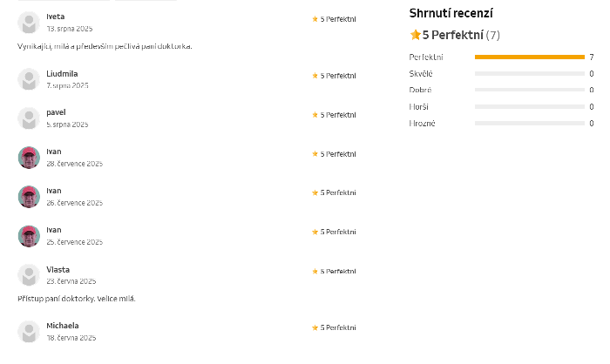
Task: Click the star icon on pavel's review rating
Action: tap(315, 115)
